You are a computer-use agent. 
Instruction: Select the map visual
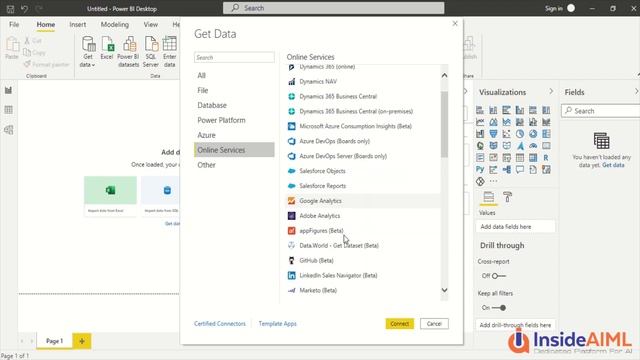(480, 146)
